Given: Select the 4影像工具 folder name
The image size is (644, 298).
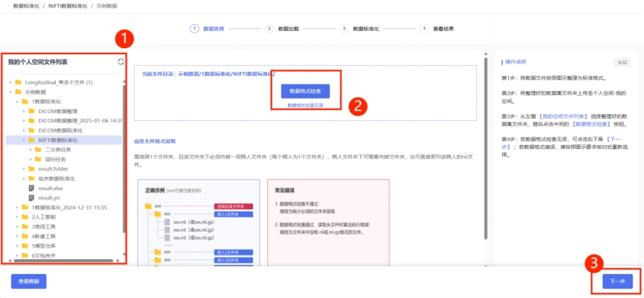Looking at the screenshot, I should [x=43, y=237].
